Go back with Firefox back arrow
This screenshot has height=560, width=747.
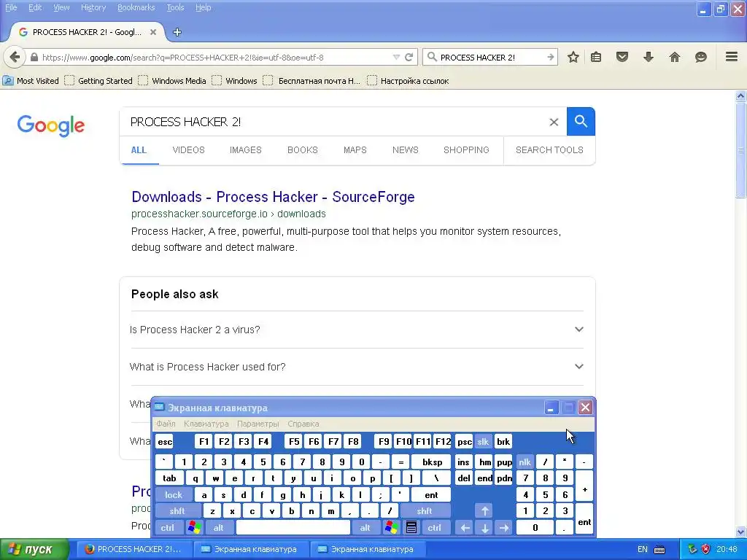(x=15, y=57)
